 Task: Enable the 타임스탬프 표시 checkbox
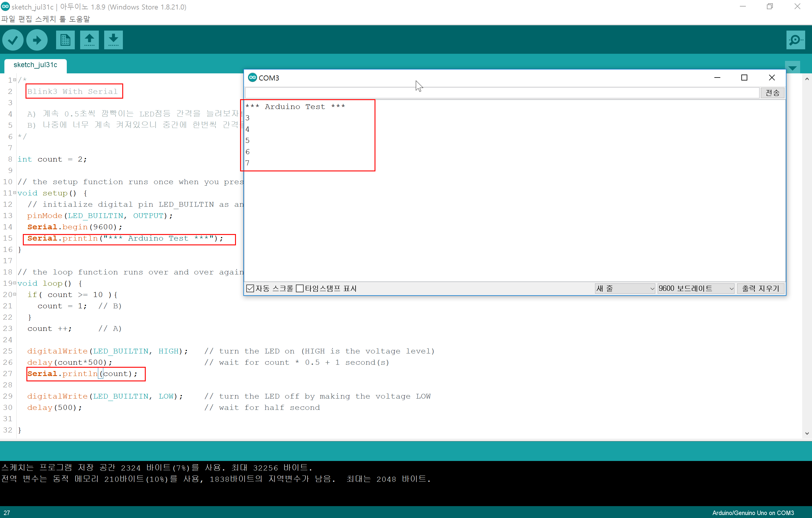(x=299, y=288)
